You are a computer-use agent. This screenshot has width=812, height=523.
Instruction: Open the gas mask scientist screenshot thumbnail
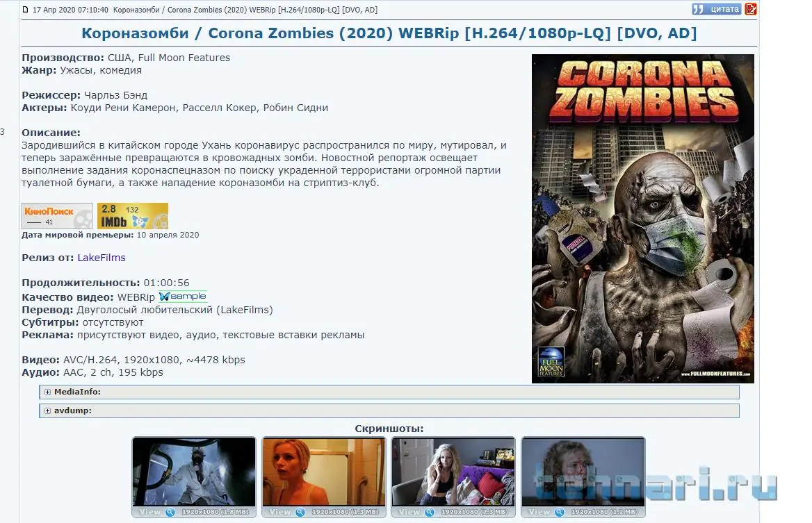click(x=194, y=472)
